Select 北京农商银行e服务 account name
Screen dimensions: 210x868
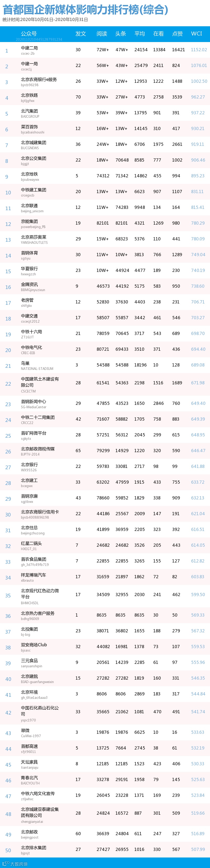39,80
